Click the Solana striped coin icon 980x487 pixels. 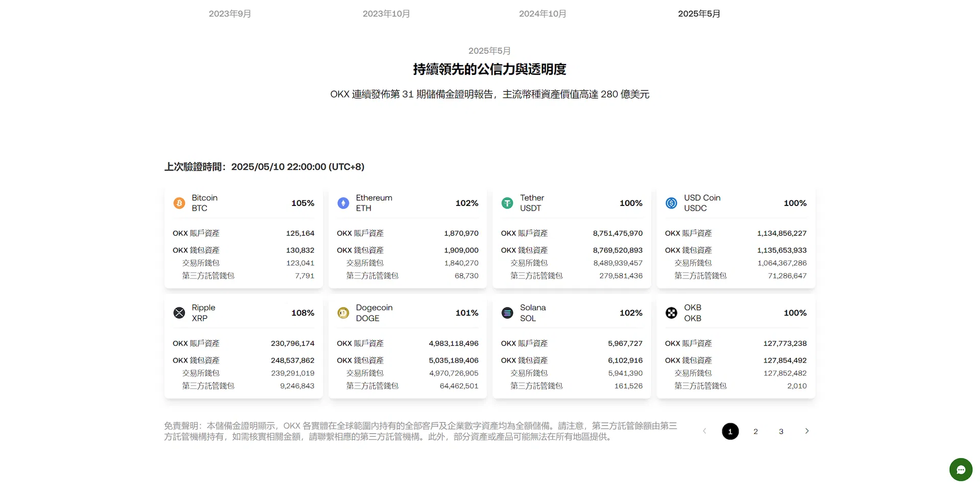coord(507,313)
